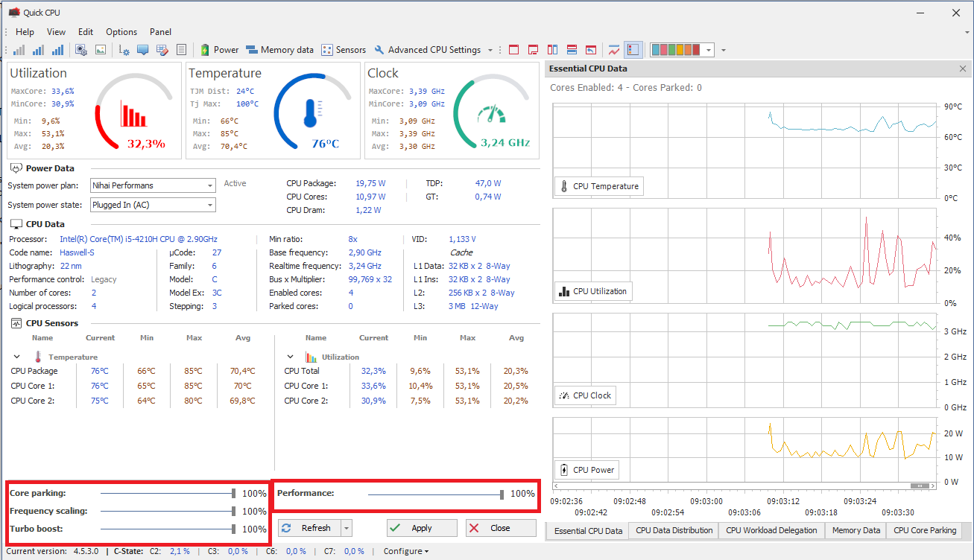Collapse the Temperature sensor group

coord(17,357)
